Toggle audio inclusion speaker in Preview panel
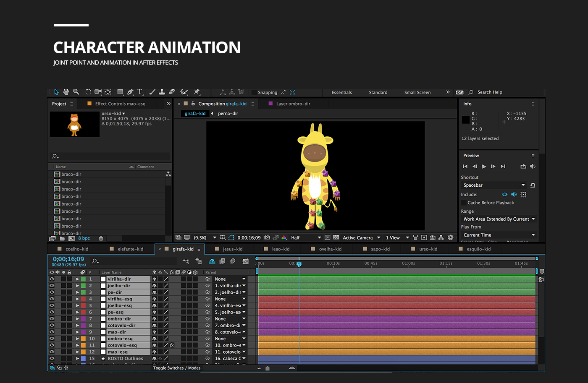 514,194
